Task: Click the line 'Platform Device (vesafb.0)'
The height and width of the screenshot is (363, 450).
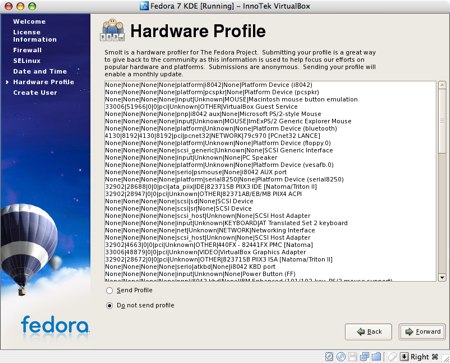Action: click(219, 165)
